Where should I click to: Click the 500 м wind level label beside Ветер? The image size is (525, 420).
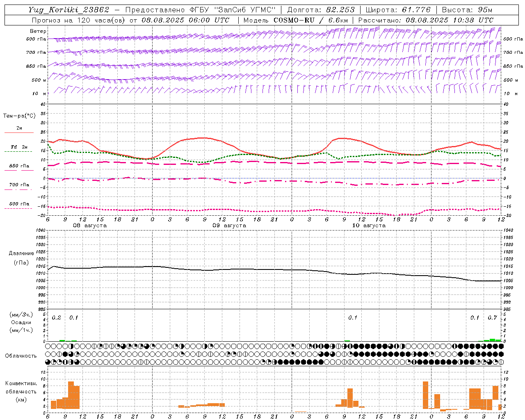39,80
